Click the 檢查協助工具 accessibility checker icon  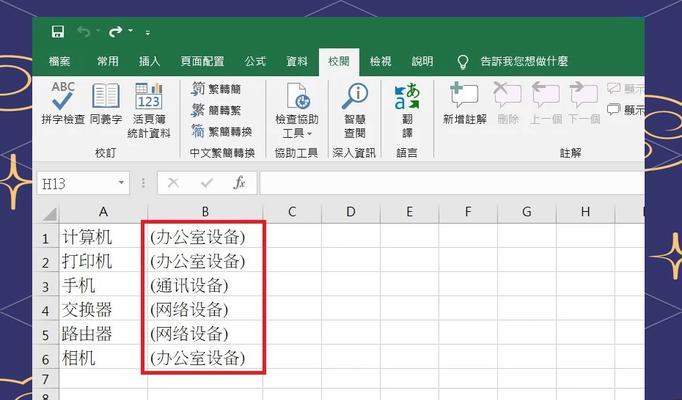click(297, 96)
